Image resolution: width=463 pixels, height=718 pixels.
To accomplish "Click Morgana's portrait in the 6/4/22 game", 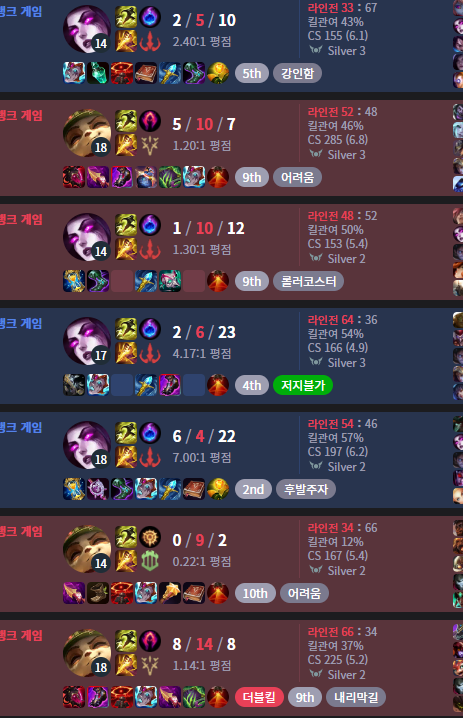I will (x=87, y=444).
